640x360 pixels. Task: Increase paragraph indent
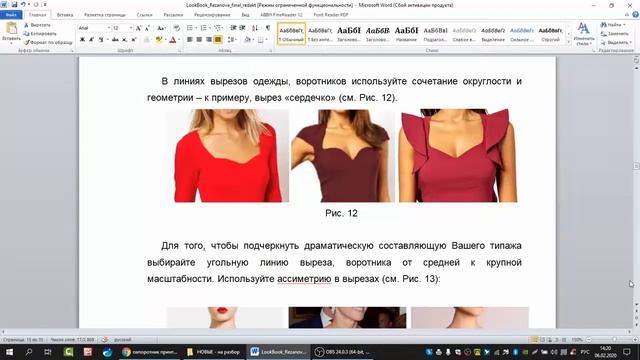coord(242,28)
